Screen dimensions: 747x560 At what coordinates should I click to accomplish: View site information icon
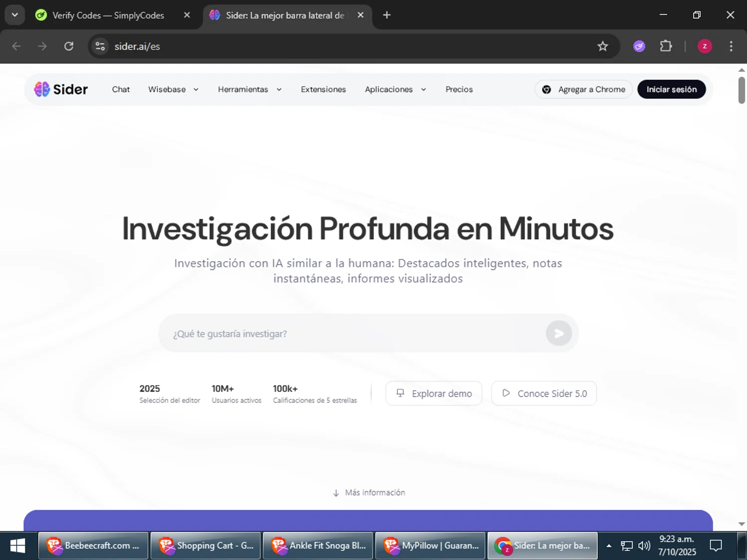[x=100, y=46]
